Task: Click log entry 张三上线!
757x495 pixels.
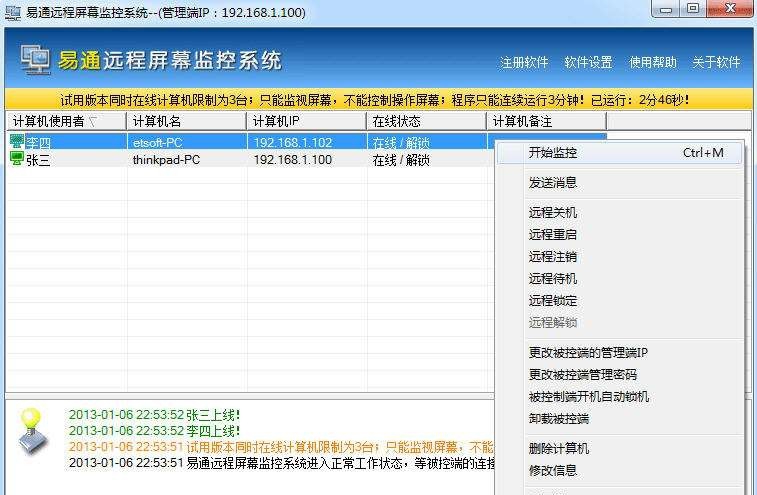Action: pyautogui.click(x=154, y=415)
